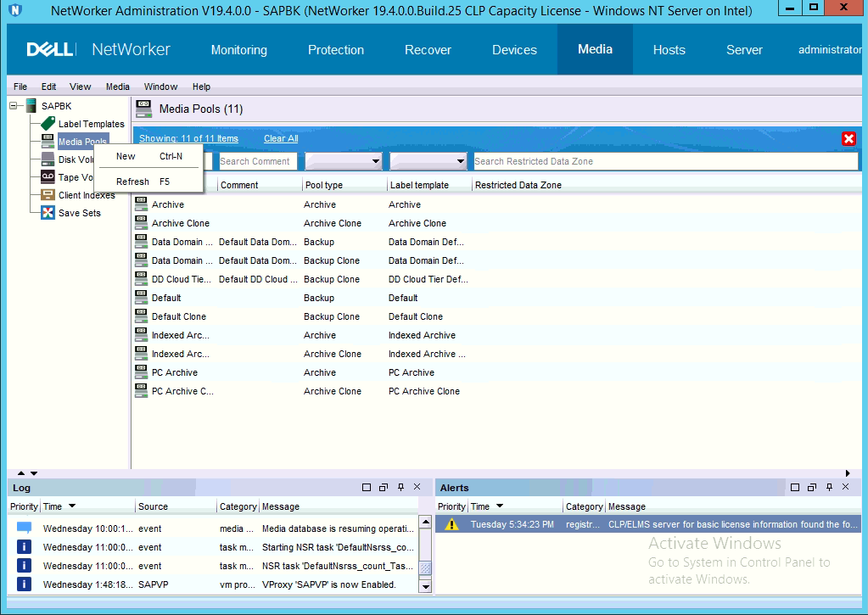
Task: Click the warning icon in Alerts panel
Action: point(451,524)
